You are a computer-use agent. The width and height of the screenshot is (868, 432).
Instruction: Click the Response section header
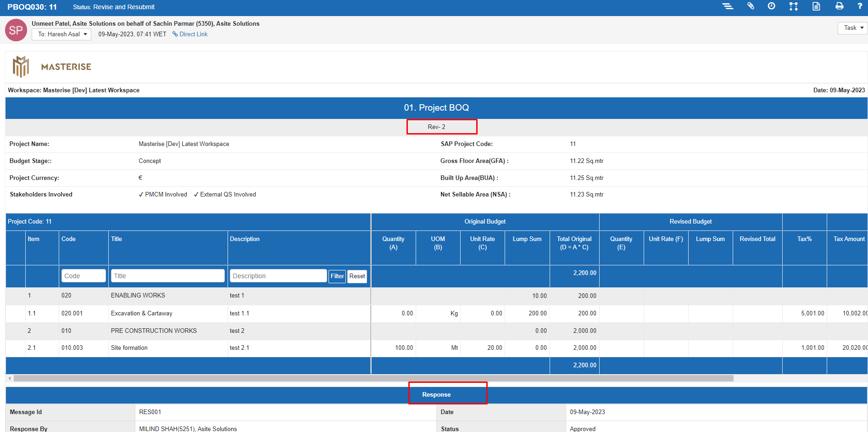click(436, 395)
